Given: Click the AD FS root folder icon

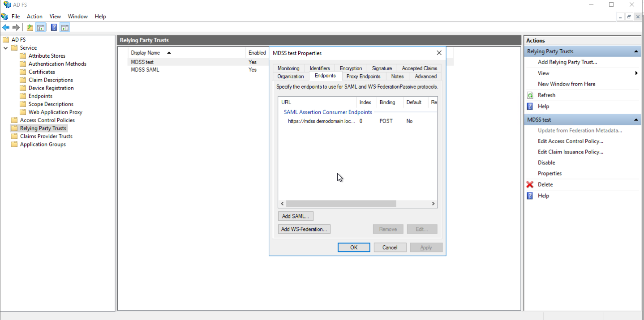Looking at the screenshot, I should [6, 39].
